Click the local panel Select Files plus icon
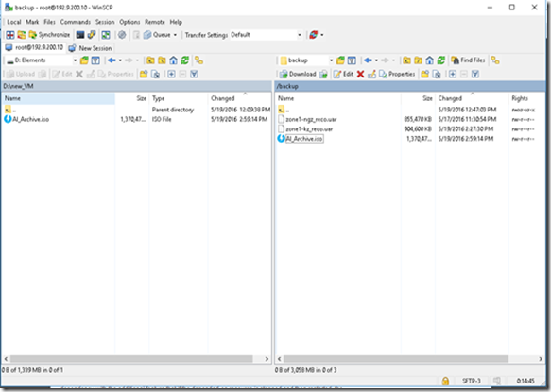This screenshot has width=551, height=392. [x=171, y=74]
